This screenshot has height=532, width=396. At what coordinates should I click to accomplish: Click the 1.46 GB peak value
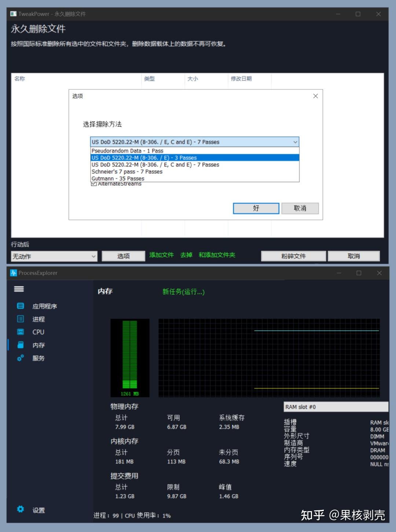point(229,496)
